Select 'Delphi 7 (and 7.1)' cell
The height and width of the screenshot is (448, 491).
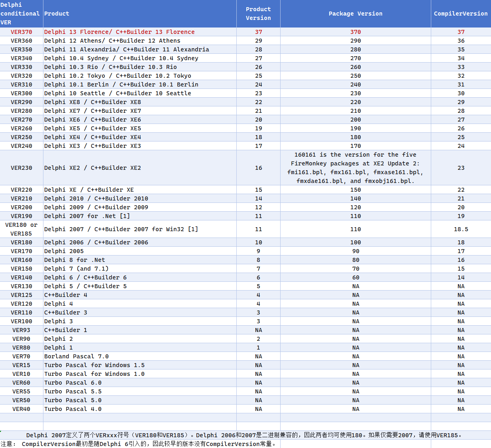tap(140, 269)
